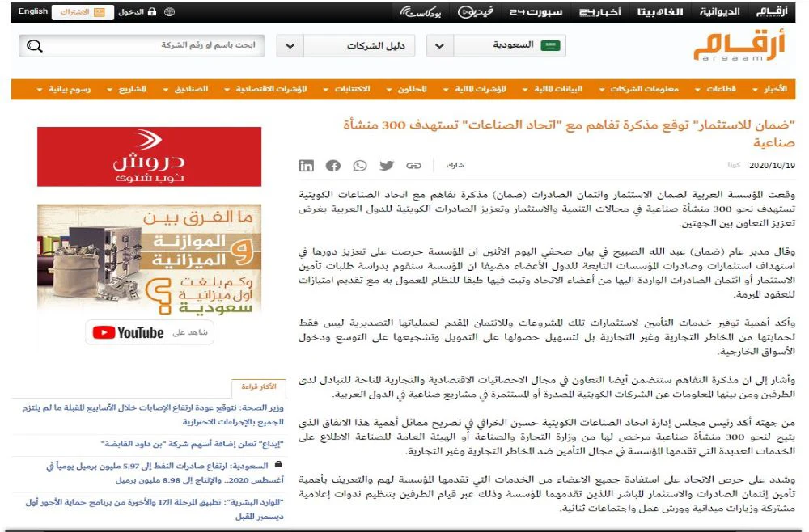Select the الأكثر قراءة tab

pos(259,386)
